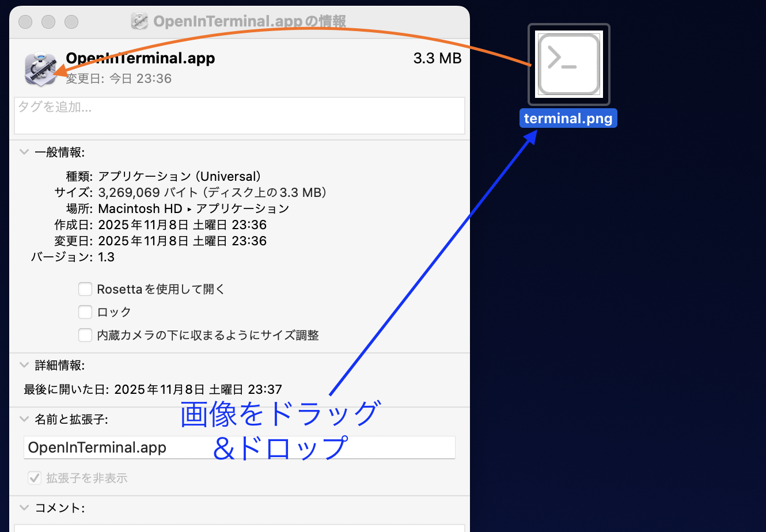Enable Rosettaを使用して開く checkbox
The height and width of the screenshot is (532, 766).
pos(85,289)
